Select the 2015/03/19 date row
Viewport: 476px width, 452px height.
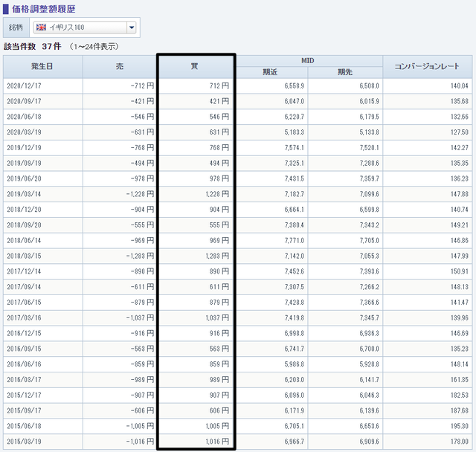[238, 442]
